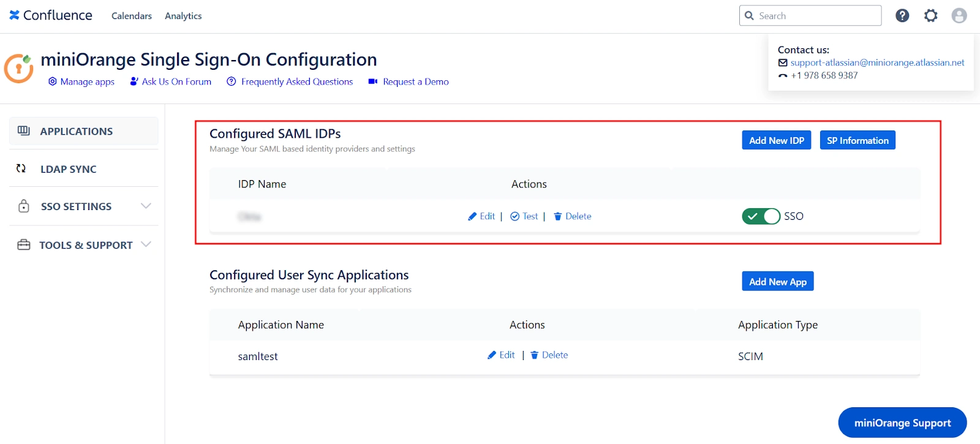Click the SCIM application type cell
980x444 pixels.
[x=750, y=356]
